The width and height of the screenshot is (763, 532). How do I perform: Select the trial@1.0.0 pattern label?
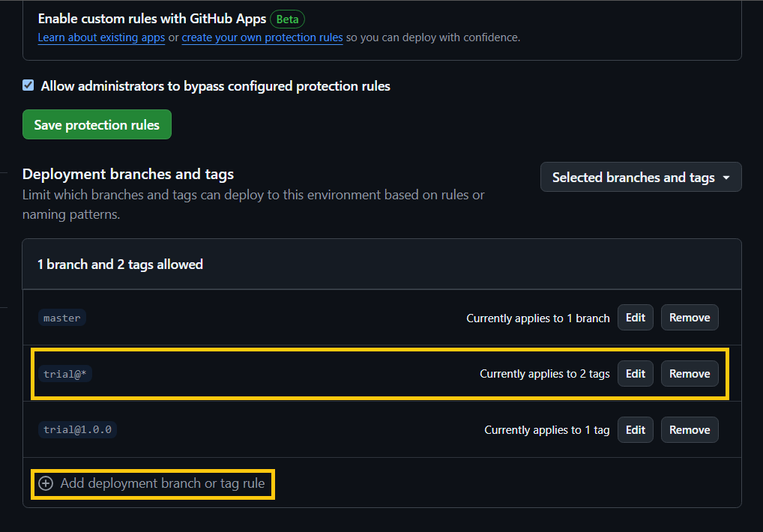click(78, 430)
